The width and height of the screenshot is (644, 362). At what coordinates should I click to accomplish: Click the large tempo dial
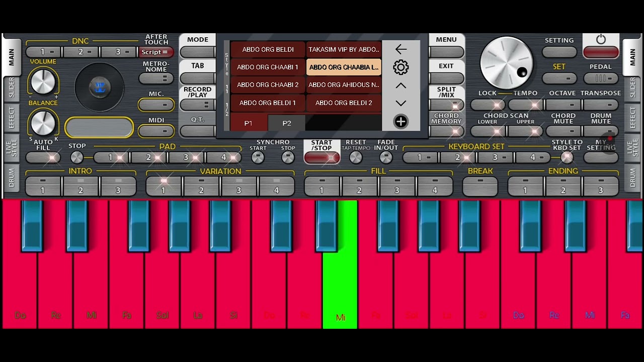point(506,63)
